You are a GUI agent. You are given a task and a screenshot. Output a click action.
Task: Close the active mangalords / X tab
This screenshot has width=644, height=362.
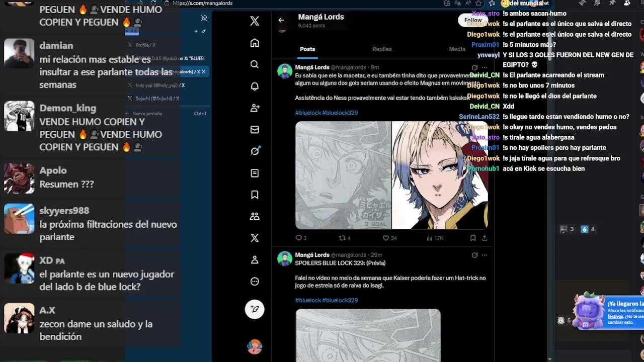pos(204,72)
